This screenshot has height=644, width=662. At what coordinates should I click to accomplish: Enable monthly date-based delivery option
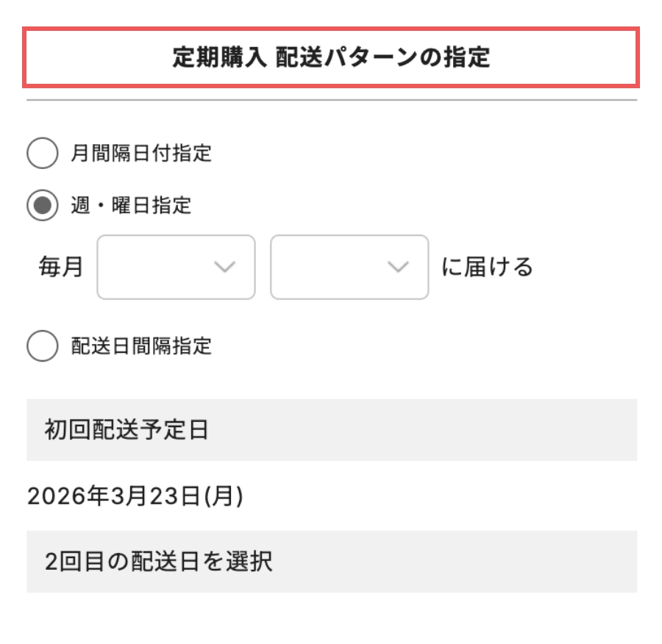coord(43,151)
